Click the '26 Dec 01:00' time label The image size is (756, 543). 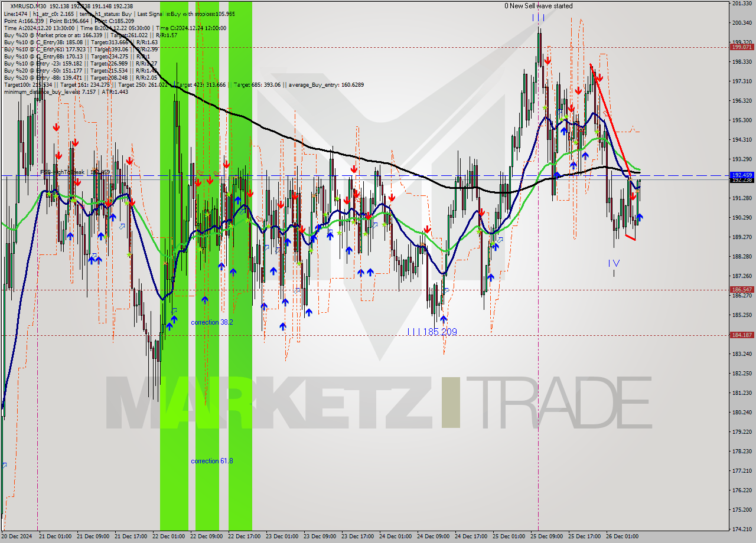click(622, 537)
